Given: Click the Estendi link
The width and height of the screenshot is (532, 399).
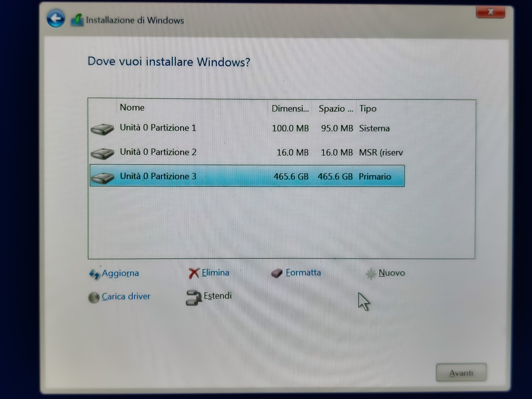Looking at the screenshot, I should pos(218,296).
